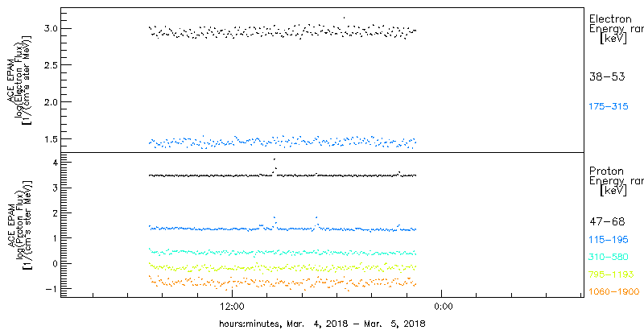The image size is (644, 330).
Task: Click the Proton Flux y-axis title
Action: click(19, 225)
